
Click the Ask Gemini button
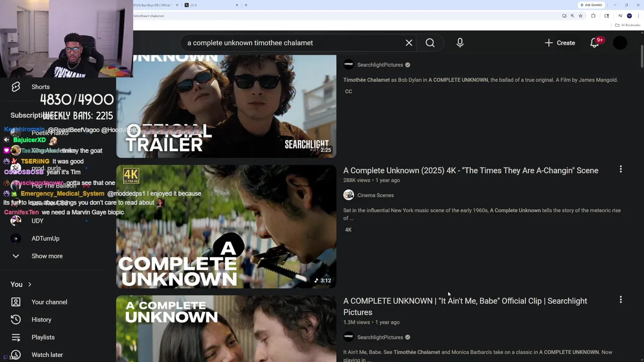(x=591, y=5)
